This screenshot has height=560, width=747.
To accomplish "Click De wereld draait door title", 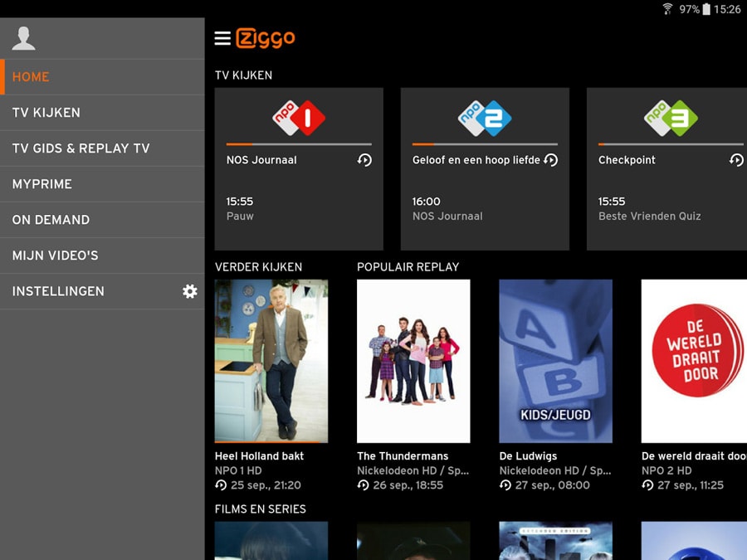I will 694,455.
